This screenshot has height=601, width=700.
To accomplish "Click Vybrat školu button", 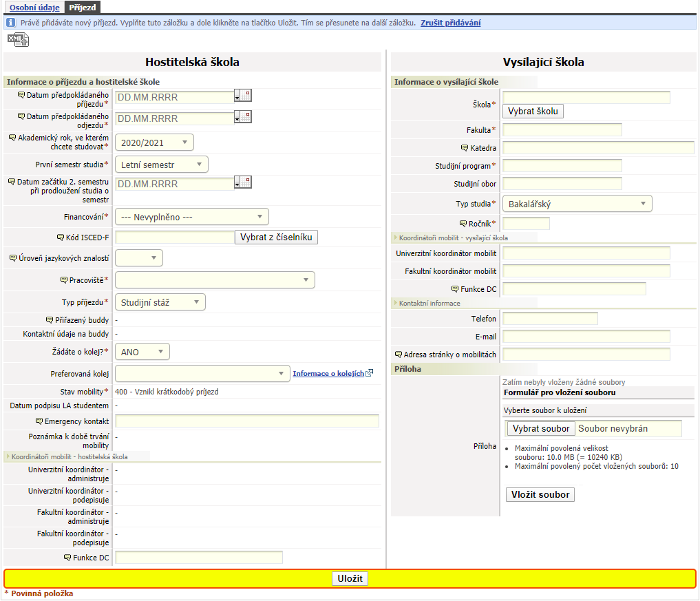I will pos(533,111).
